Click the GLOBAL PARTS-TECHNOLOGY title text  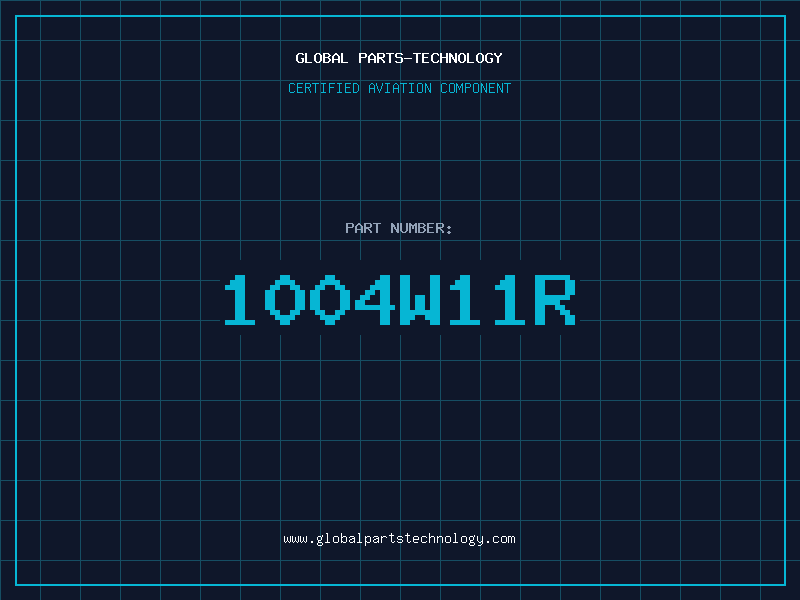click(399, 58)
